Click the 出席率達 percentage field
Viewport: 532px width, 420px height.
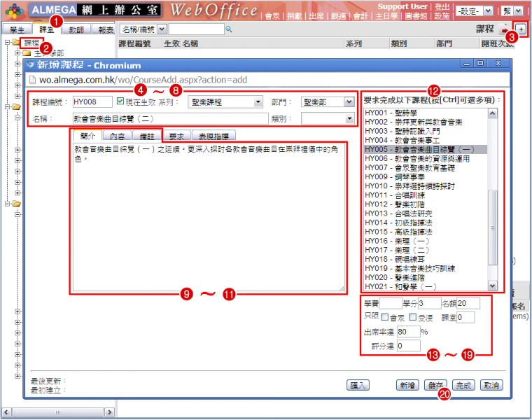409,332
